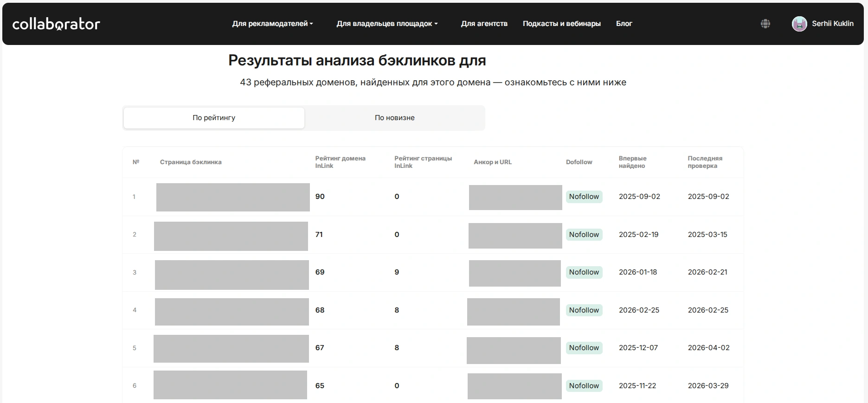The height and width of the screenshot is (403, 868).
Task: Click the Dofollow column header
Action: (579, 162)
